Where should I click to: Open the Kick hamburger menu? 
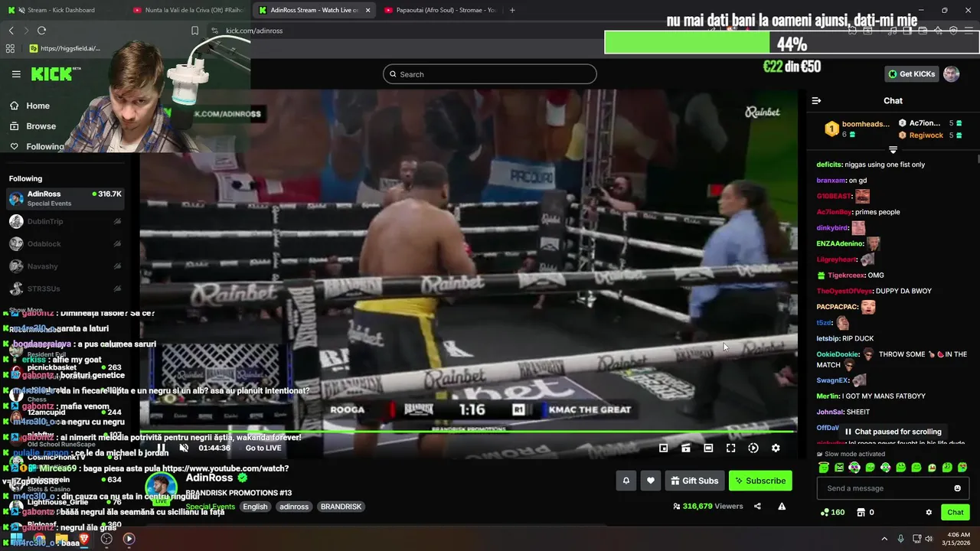tap(16, 74)
